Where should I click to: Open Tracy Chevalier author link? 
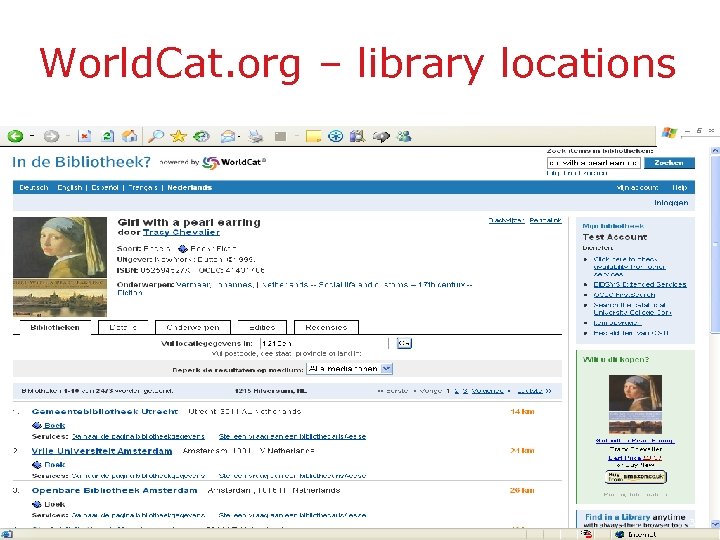[x=181, y=232]
